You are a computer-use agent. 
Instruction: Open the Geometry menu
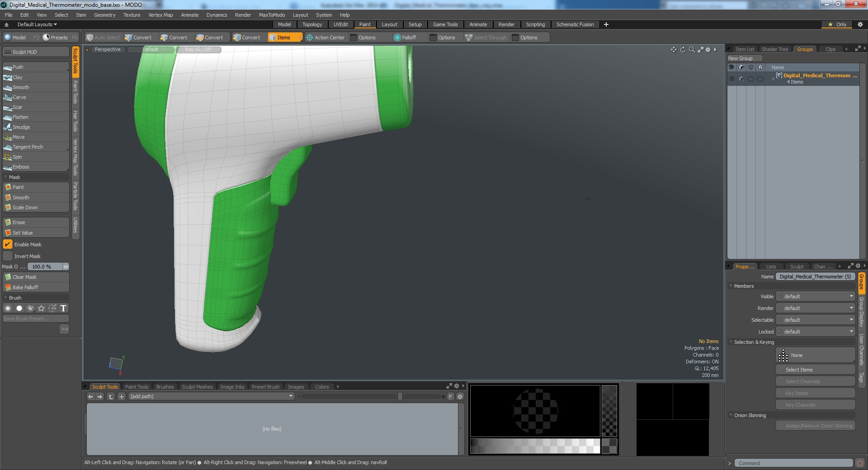(104, 15)
